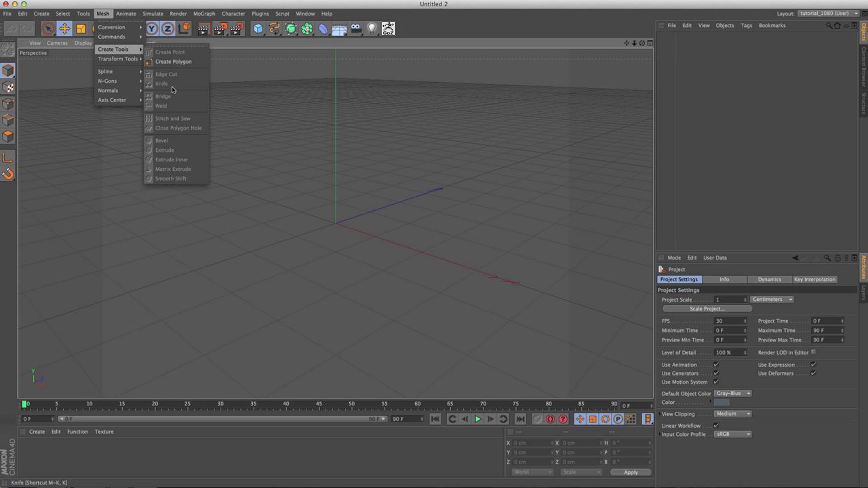Switch to Polygons mode icon
The image size is (868, 488).
(x=8, y=136)
